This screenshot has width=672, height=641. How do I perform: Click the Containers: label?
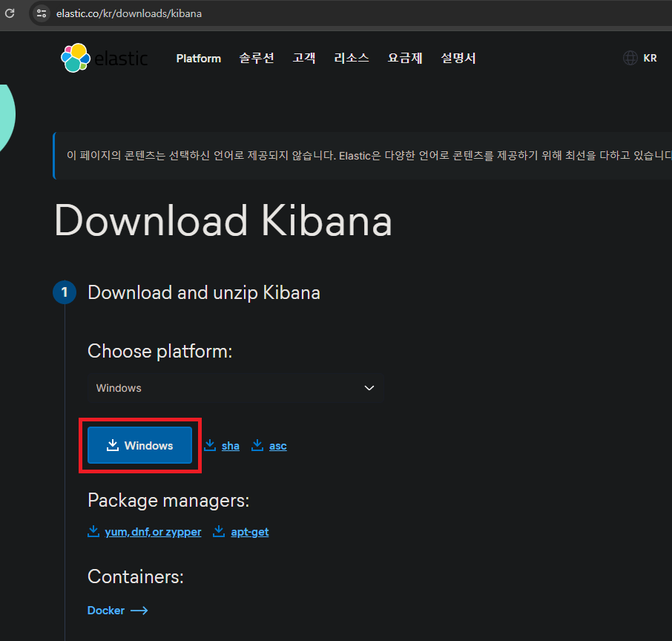(136, 576)
